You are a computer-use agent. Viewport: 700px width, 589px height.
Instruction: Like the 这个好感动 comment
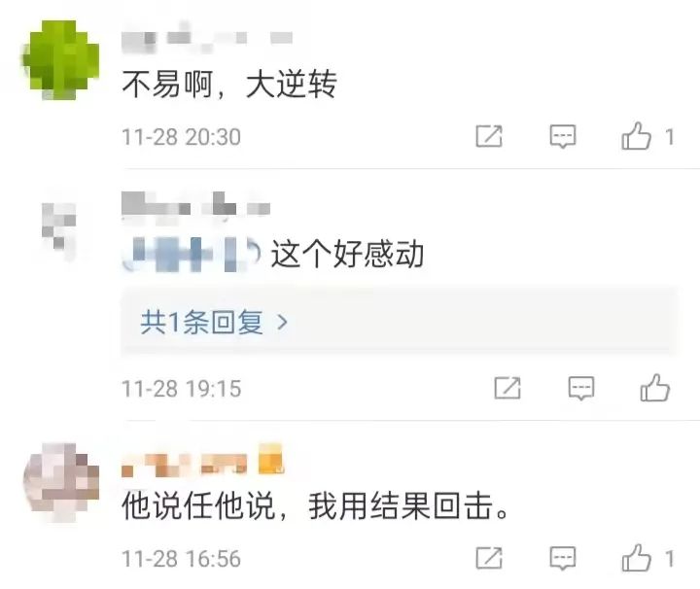(x=655, y=387)
